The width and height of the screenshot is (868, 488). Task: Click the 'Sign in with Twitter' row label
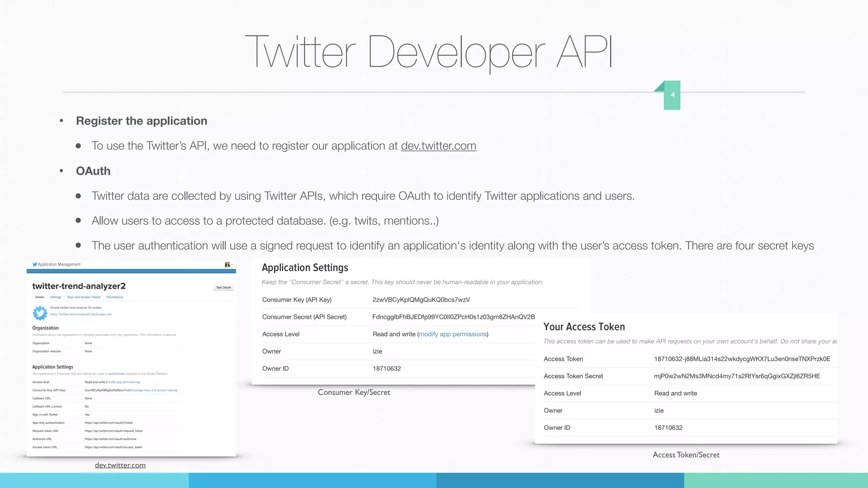pos(45,415)
